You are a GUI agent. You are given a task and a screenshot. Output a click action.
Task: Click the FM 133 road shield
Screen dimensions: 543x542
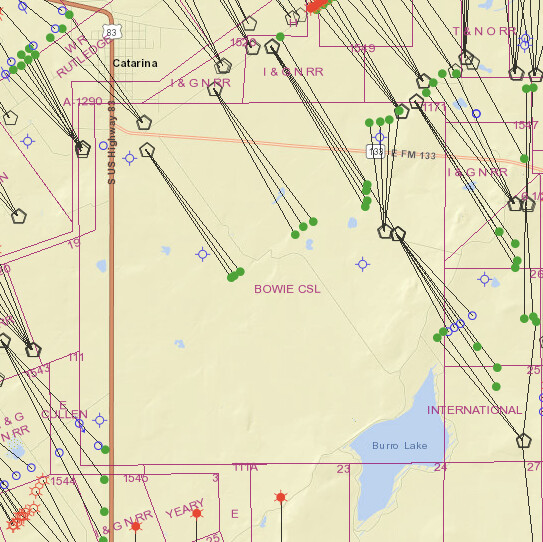click(376, 151)
